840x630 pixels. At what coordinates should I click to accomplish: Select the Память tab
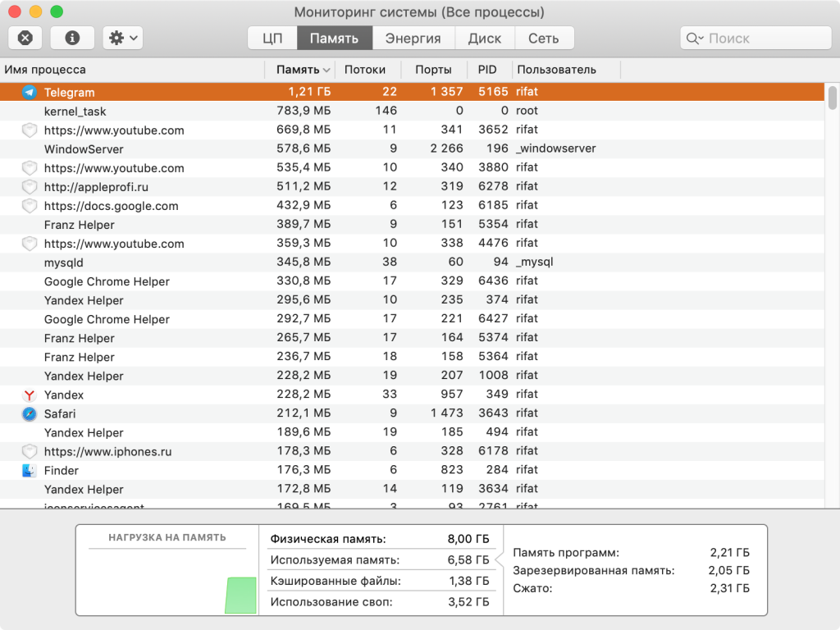tap(335, 38)
